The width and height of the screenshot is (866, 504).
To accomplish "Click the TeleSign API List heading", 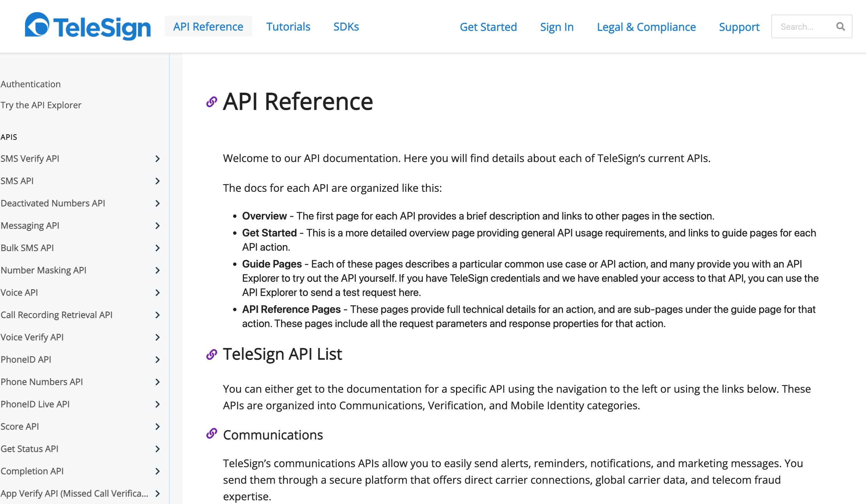I will click(282, 354).
